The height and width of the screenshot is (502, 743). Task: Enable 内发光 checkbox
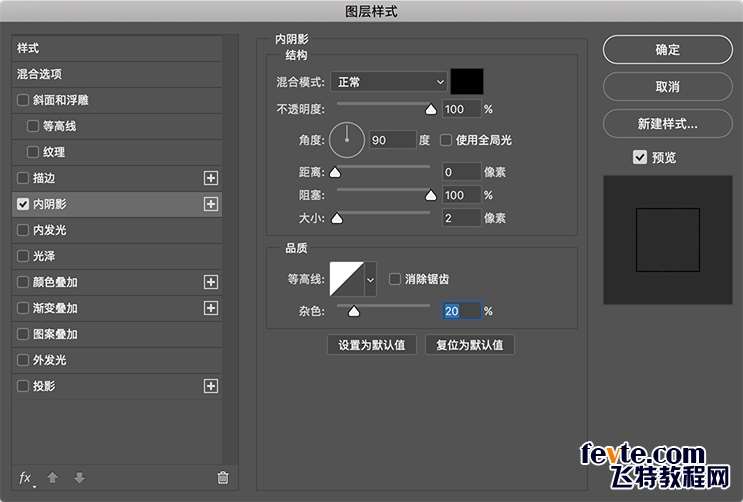click(x=23, y=230)
